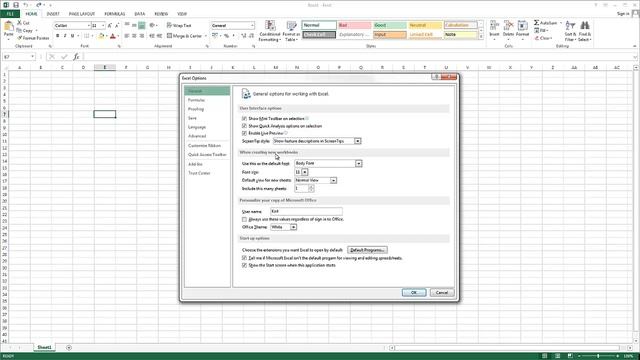This screenshot has width=640, height=360.
Task: Toggle Show Mini Toolbar on selection checkbox
Action: point(244,118)
